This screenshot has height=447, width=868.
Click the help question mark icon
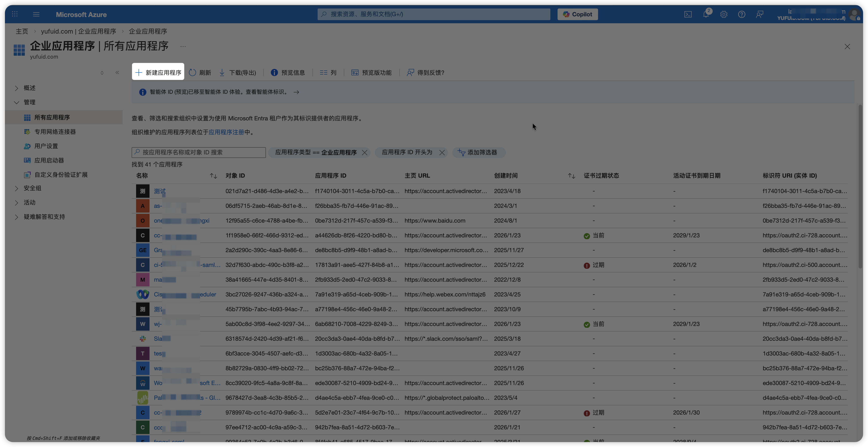point(741,15)
